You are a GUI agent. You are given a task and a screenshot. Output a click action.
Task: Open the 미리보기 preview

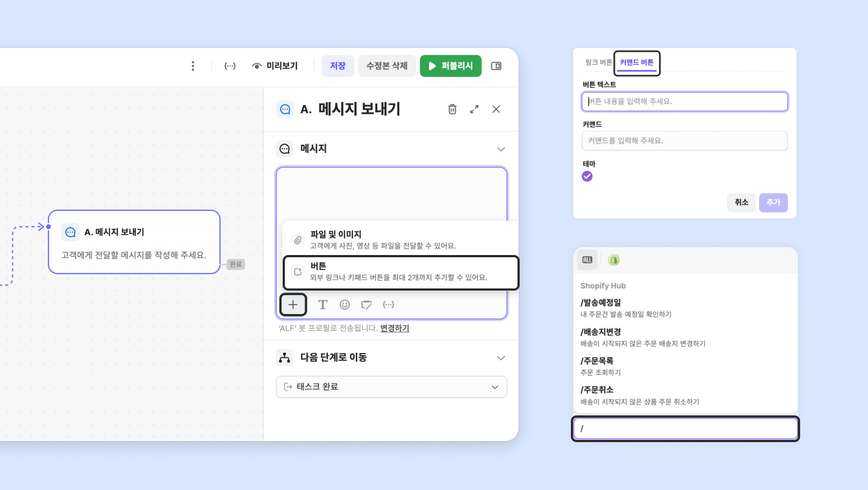(275, 66)
